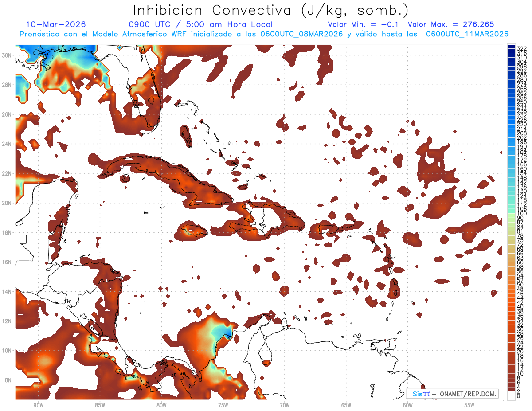
Task: Click the '90W' longitude axis label
Action: pos(38,405)
